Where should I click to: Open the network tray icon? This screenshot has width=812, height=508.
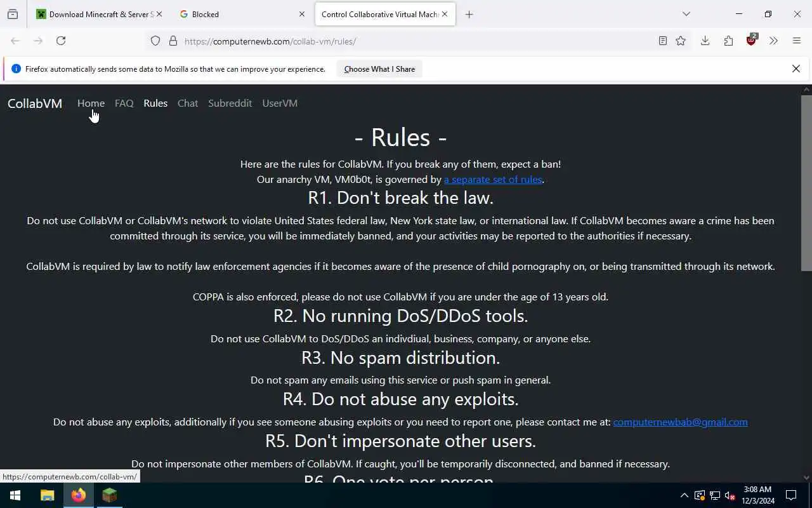click(715, 495)
